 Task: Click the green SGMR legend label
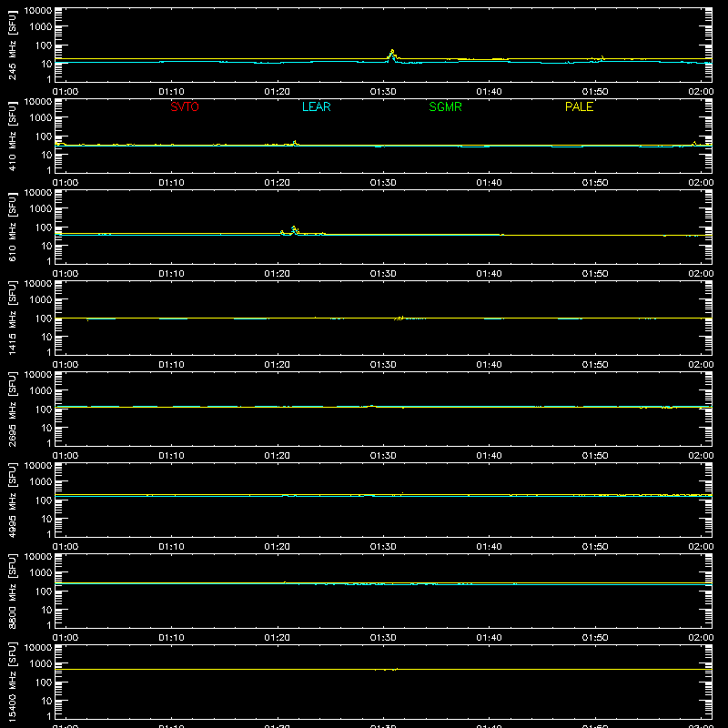[x=445, y=106]
